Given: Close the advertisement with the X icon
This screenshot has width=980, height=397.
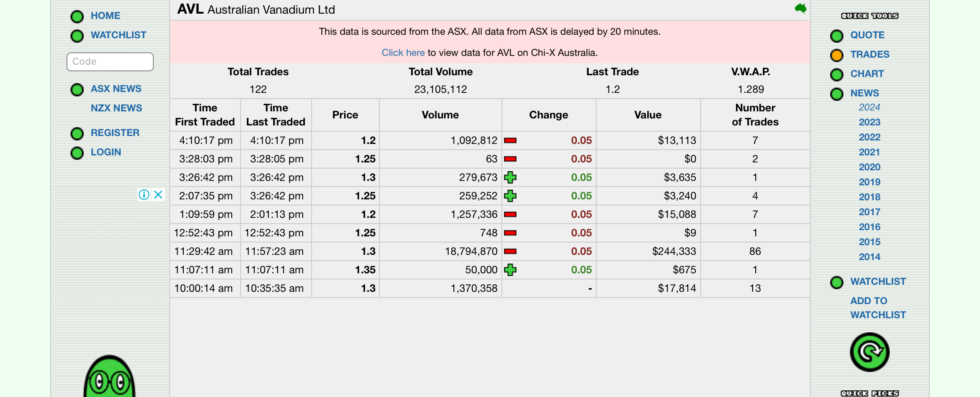Looking at the screenshot, I should tap(158, 195).
